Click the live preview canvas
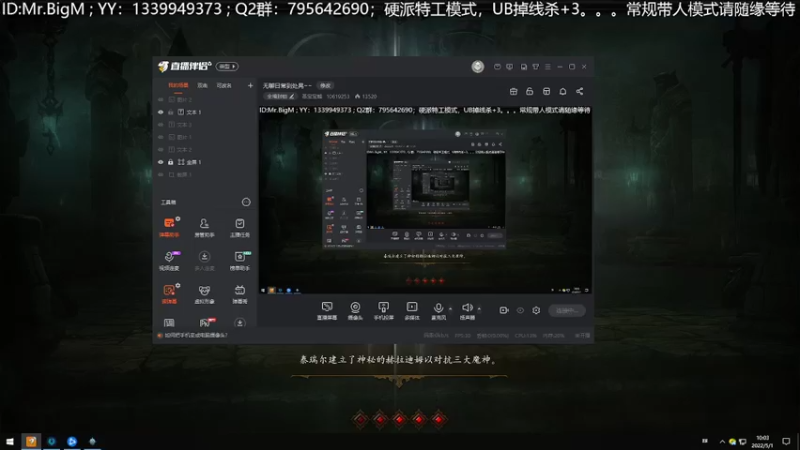The height and width of the screenshot is (450, 800). point(425,199)
